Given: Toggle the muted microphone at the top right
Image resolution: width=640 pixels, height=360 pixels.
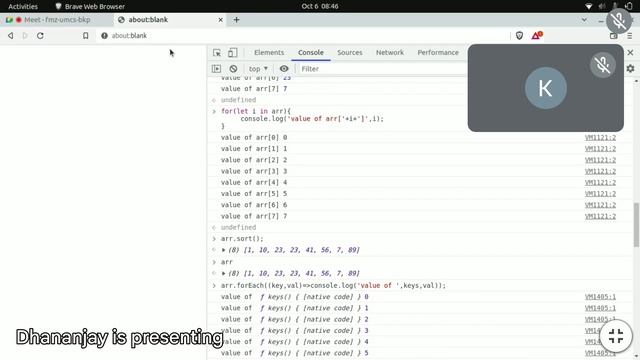Looking at the screenshot, I should [619, 20].
